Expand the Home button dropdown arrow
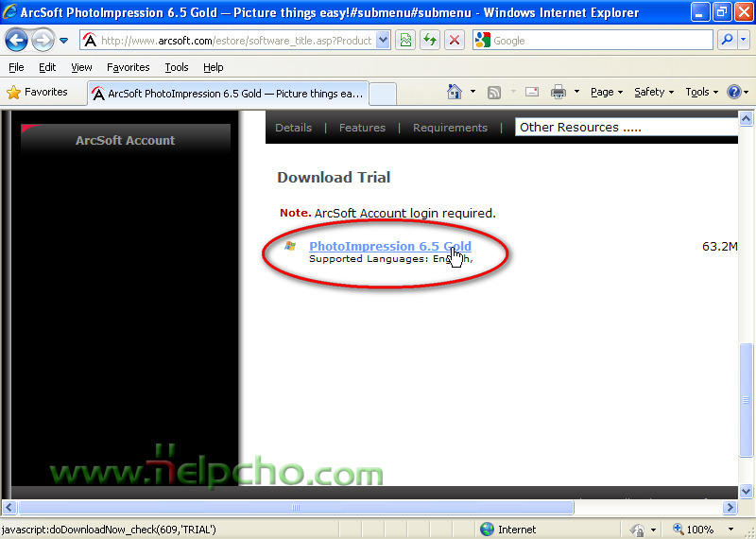 472,92
